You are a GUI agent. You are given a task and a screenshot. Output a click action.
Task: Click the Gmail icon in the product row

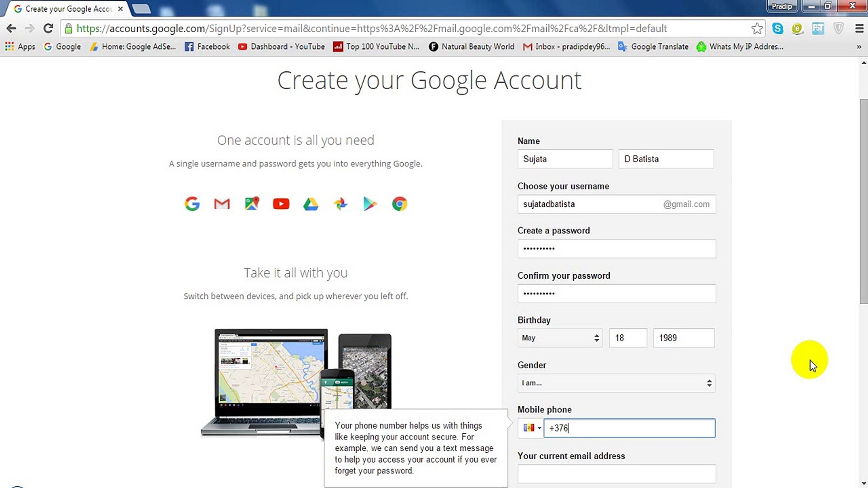coord(222,204)
